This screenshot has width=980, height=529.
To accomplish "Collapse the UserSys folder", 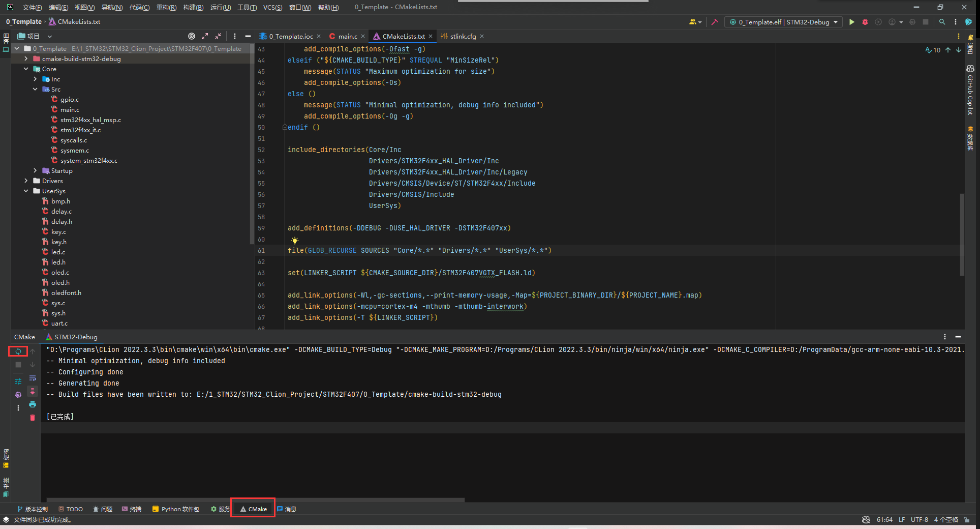I will [26, 191].
